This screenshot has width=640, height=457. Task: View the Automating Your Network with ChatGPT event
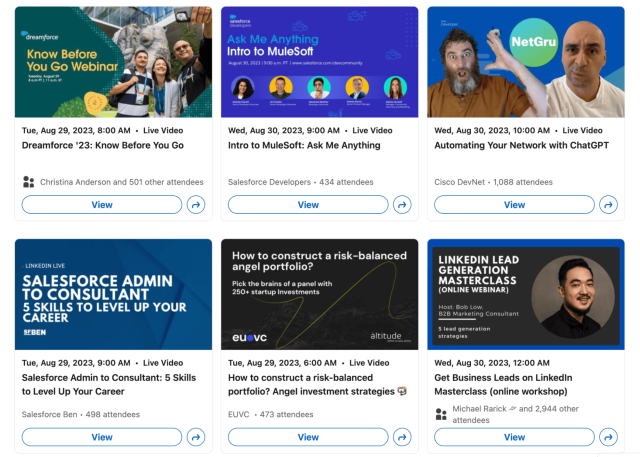[514, 205]
